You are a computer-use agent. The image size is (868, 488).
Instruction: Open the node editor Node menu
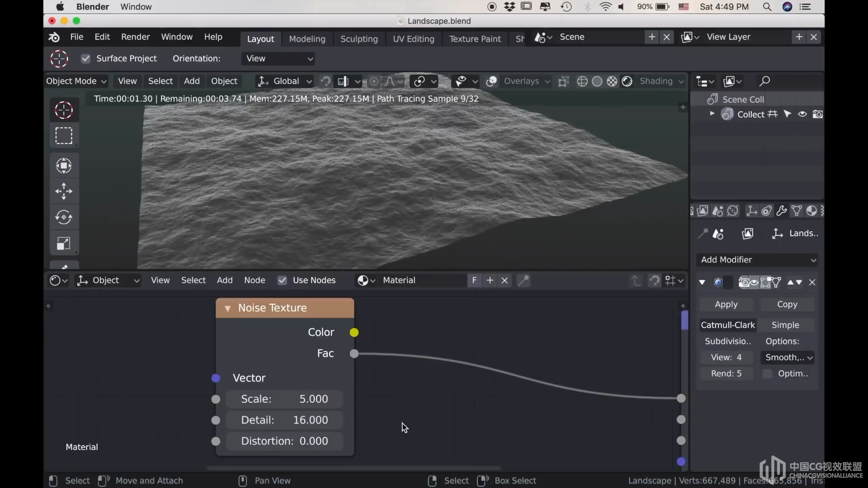click(255, 281)
